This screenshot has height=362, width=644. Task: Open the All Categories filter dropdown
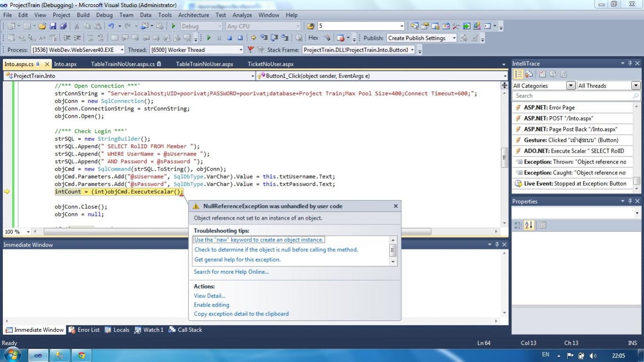[x=570, y=85]
